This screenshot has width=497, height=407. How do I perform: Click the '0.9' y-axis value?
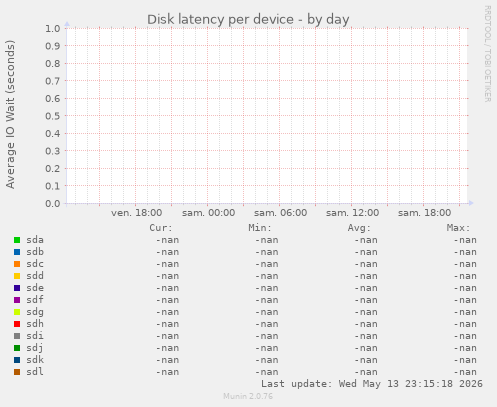pyautogui.click(x=53, y=46)
